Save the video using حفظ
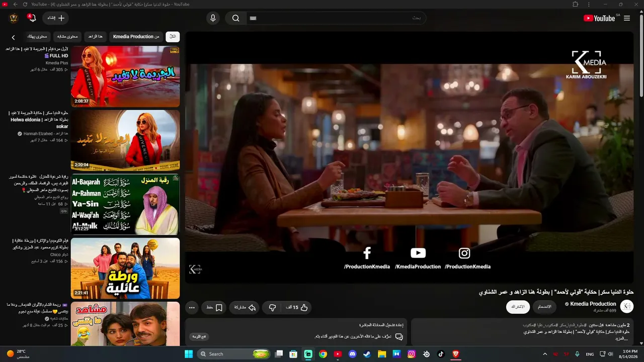This screenshot has width=644, height=362. [x=213, y=307]
